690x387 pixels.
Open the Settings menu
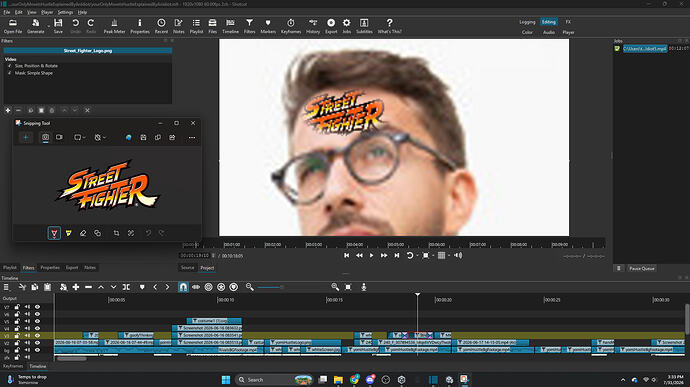click(x=65, y=12)
